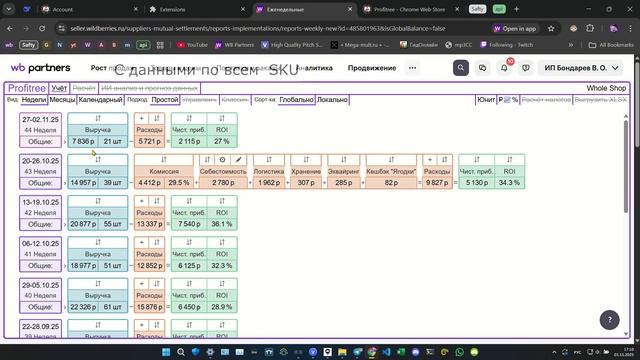Switch view to Календарный
Screen dimensions: 640x360
click(100, 100)
